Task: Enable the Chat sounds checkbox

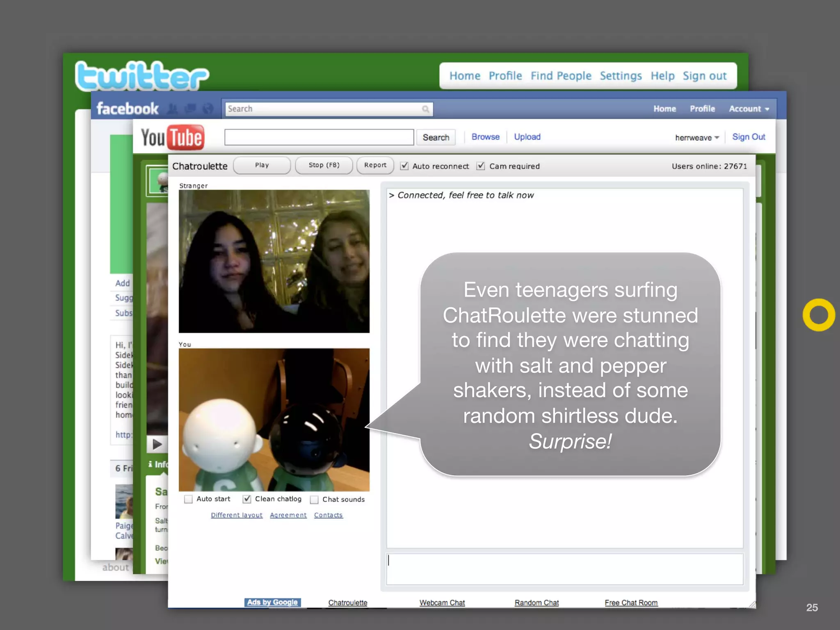Action: [315, 500]
